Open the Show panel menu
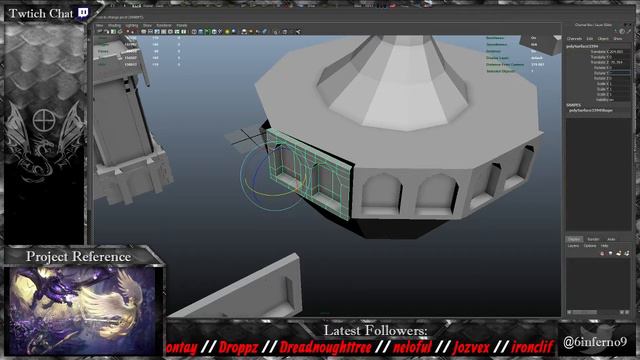Viewport: 640px width, 360px height. click(147, 25)
